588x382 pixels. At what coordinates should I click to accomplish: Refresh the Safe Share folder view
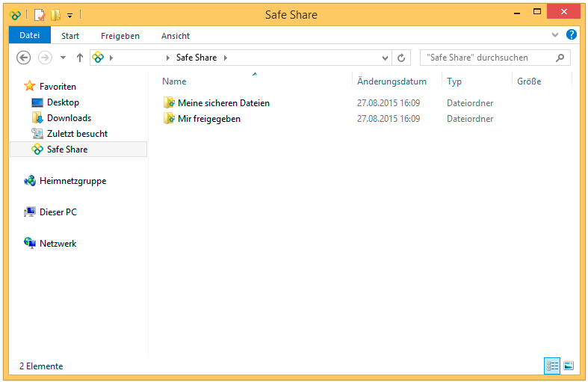tap(401, 58)
